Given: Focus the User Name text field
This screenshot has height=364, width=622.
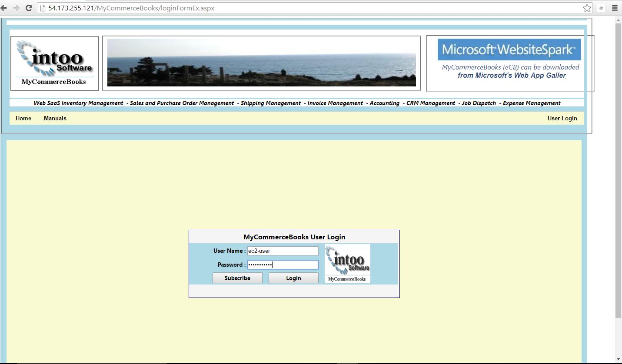Looking at the screenshot, I should (x=283, y=251).
